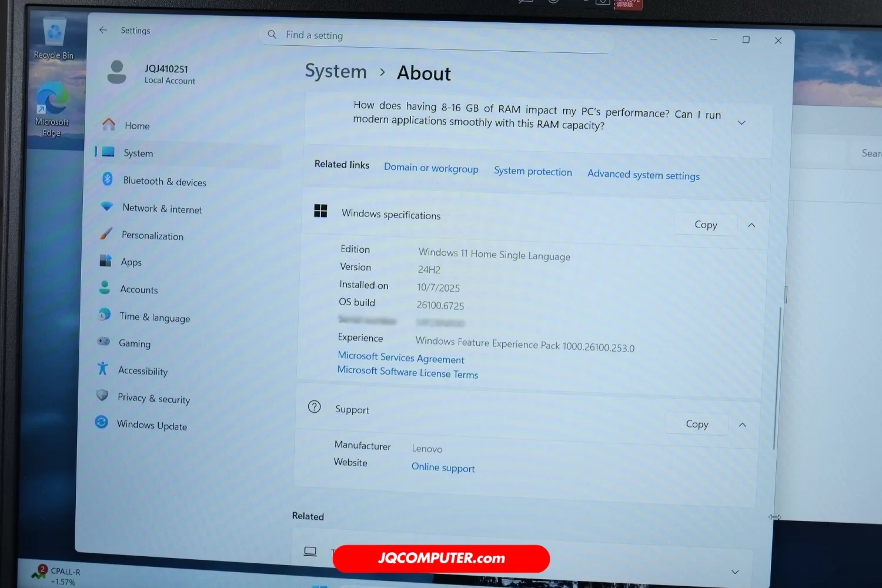Copy the Windows specifications
Screen dimensions: 882x588
tap(706, 225)
